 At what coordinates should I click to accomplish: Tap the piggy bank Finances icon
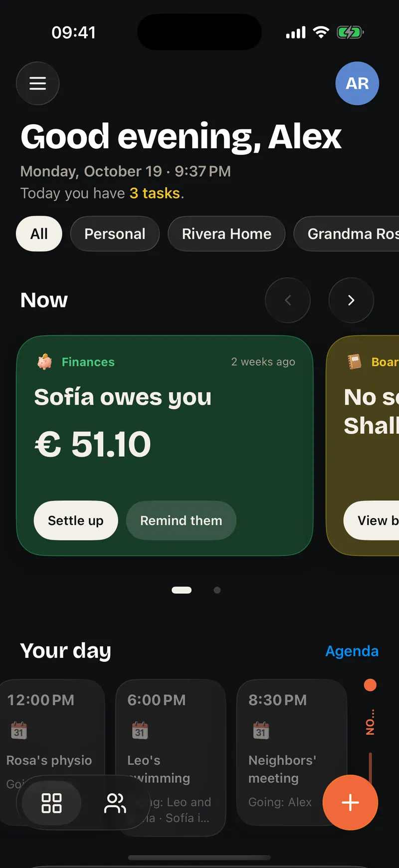tap(45, 361)
